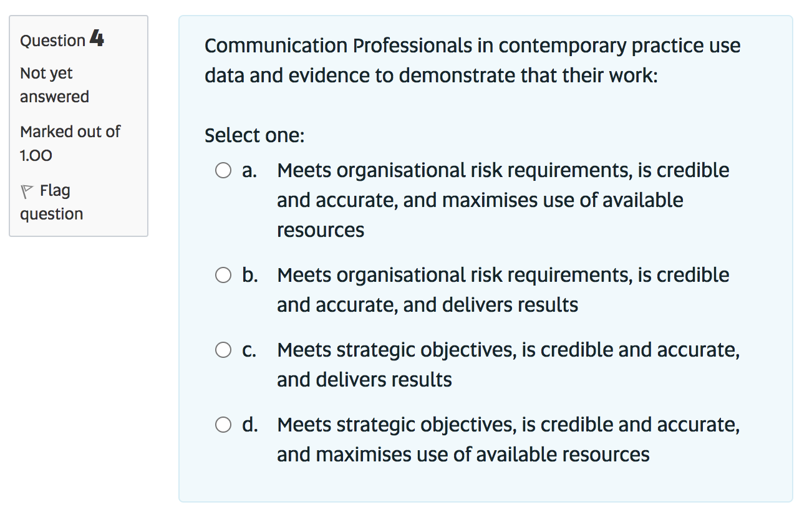Select the radio button for option d
812x525 pixels.
[223, 425]
